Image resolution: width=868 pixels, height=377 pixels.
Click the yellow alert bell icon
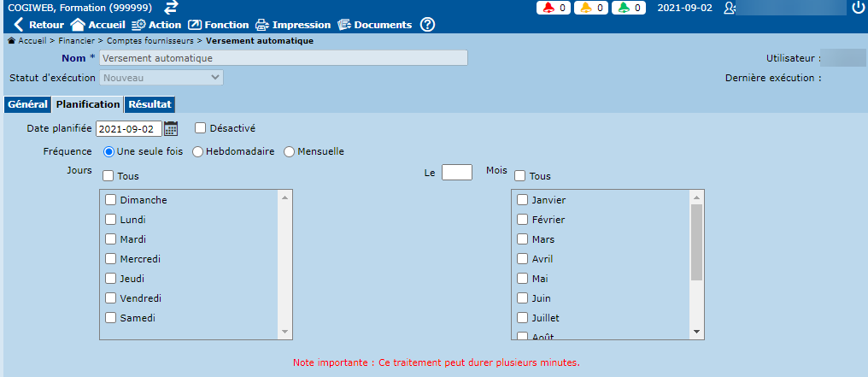[586, 8]
